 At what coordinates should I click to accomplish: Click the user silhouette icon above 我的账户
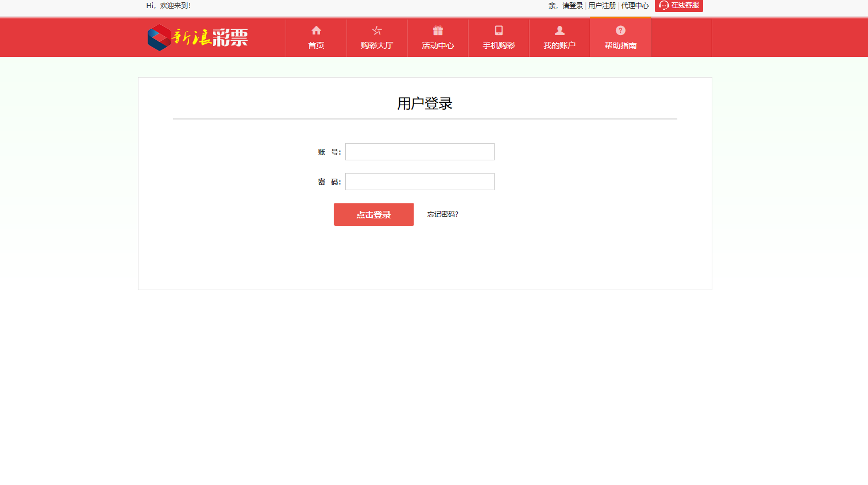560,30
